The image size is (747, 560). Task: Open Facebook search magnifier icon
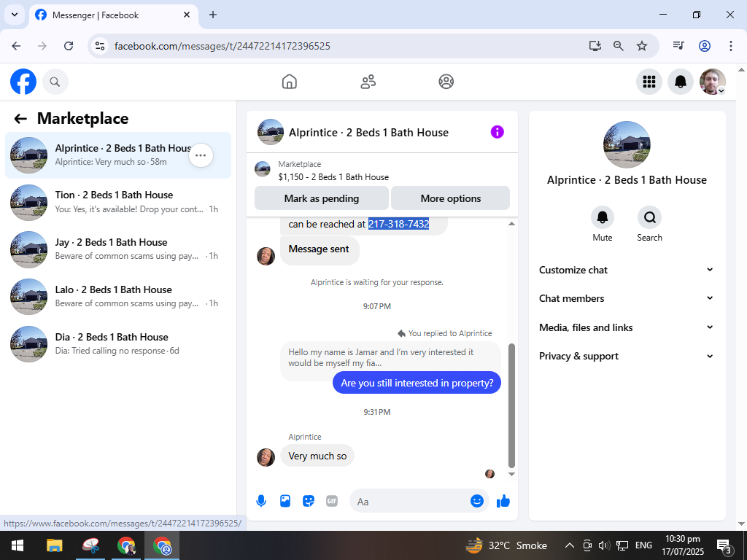55,82
